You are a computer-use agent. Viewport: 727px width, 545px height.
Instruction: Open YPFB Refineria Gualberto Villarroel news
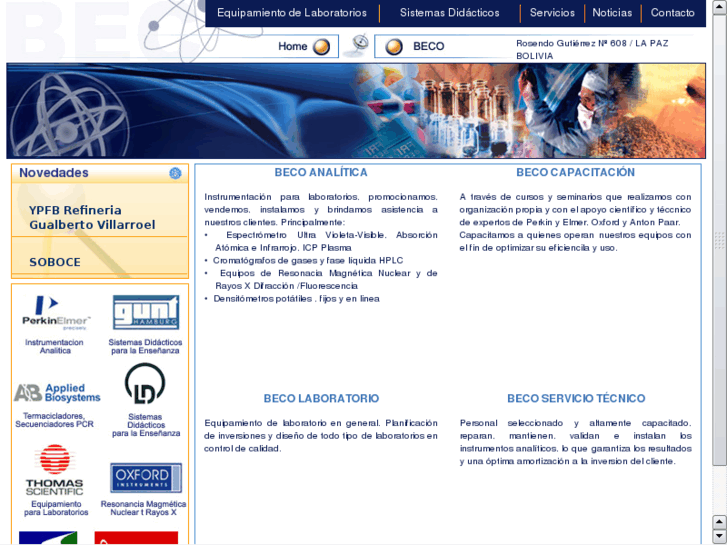[x=92, y=217]
